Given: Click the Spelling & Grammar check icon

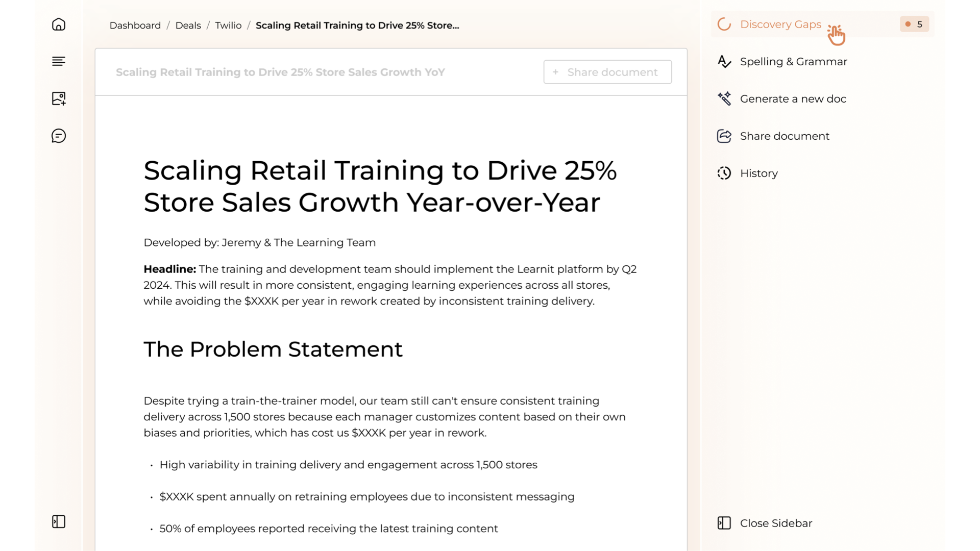Looking at the screenshot, I should [x=724, y=62].
